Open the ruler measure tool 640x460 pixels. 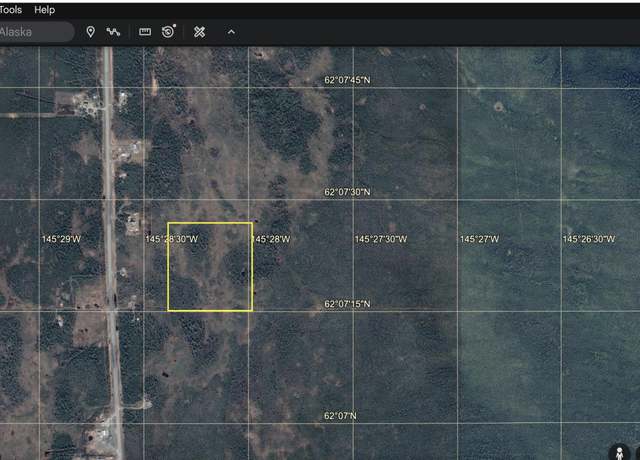145,32
